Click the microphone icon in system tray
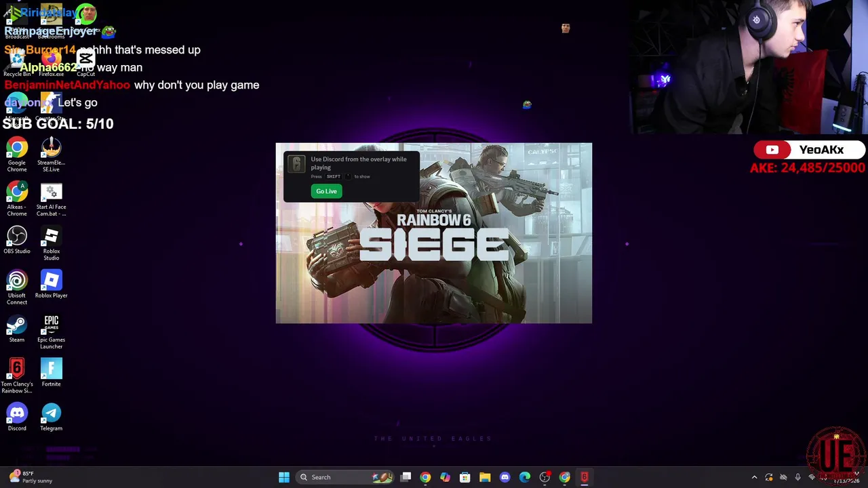Image resolution: width=868 pixels, height=488 pixels. coord(797,477)
